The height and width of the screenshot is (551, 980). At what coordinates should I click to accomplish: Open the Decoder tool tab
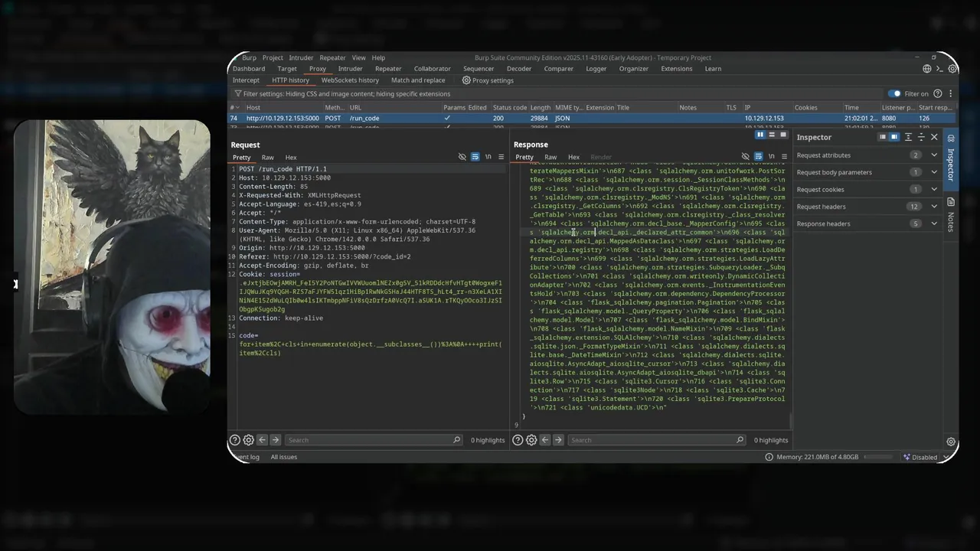[519, 69]
